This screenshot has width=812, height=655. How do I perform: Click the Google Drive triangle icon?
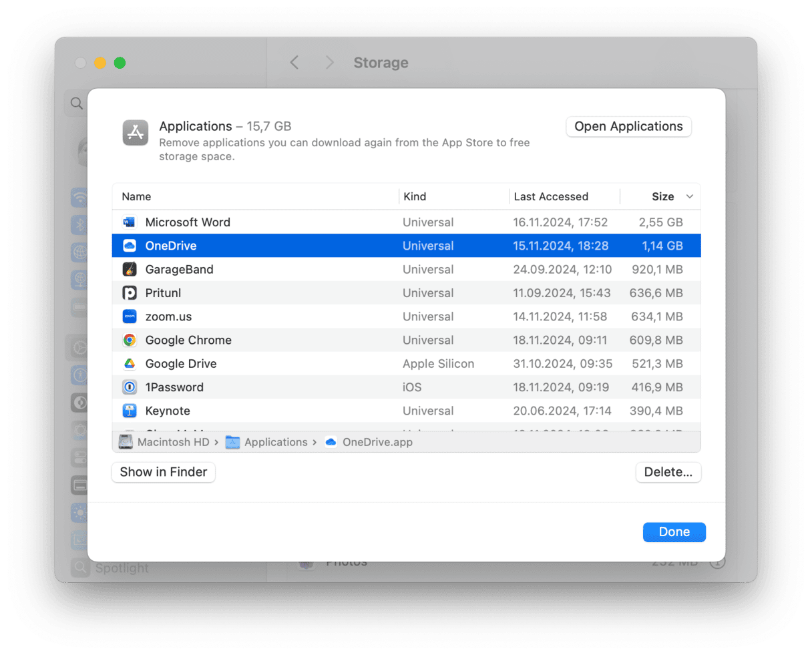tap(130, 364)
